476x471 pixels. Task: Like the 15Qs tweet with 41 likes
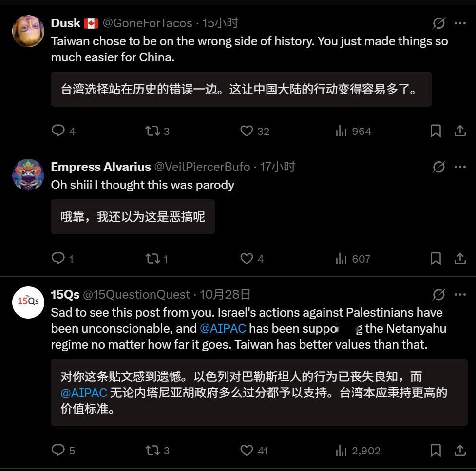click(247, 451)
